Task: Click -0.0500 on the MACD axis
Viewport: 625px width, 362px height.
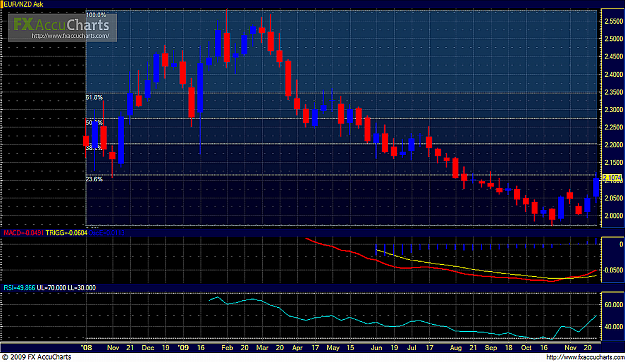Action: coord(614,270)
